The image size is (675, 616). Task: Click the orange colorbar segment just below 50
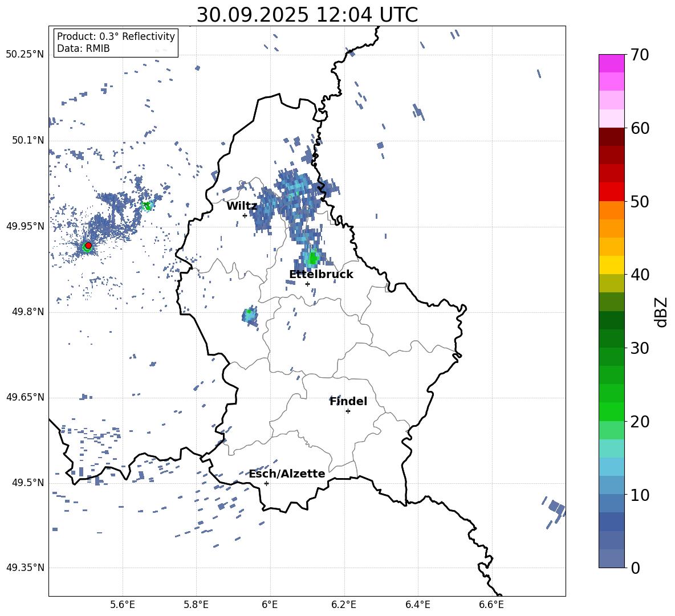click(611, 210)
